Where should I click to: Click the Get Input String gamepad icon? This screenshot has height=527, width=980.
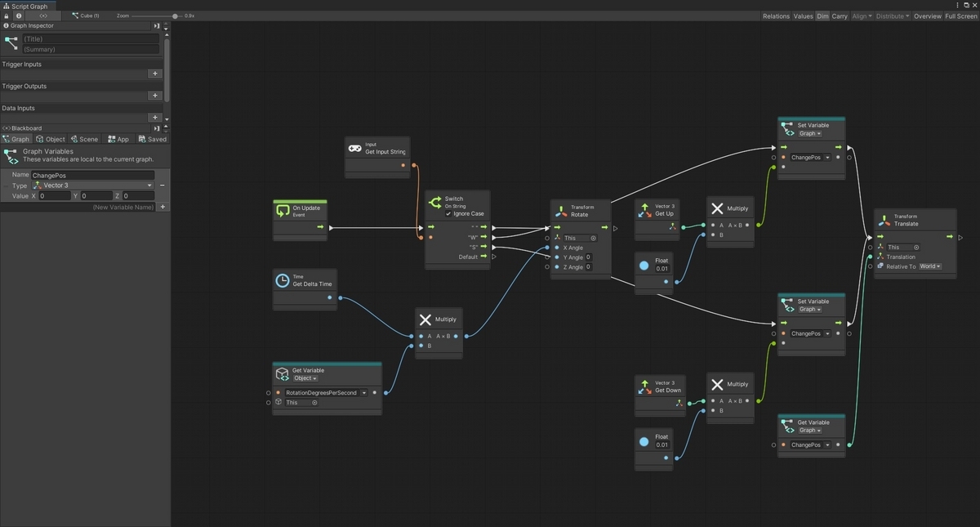pos(354,148)
